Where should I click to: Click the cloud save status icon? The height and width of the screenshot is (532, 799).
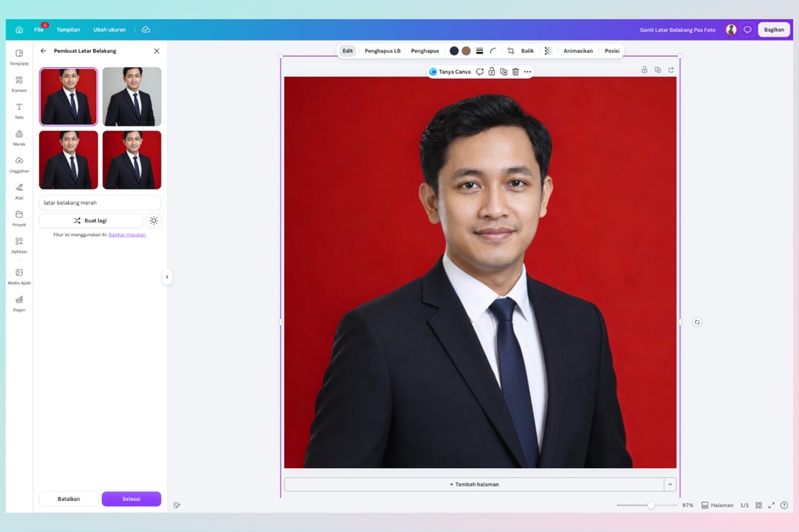click(x=146, y=30)
